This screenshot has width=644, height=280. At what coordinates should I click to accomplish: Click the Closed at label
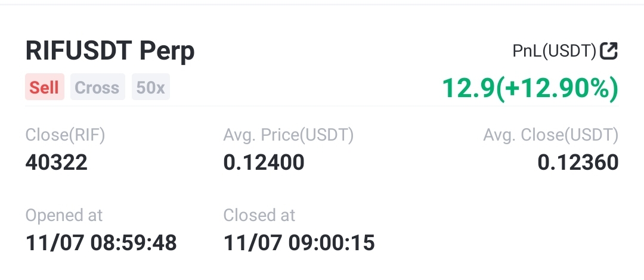[259, 215]
